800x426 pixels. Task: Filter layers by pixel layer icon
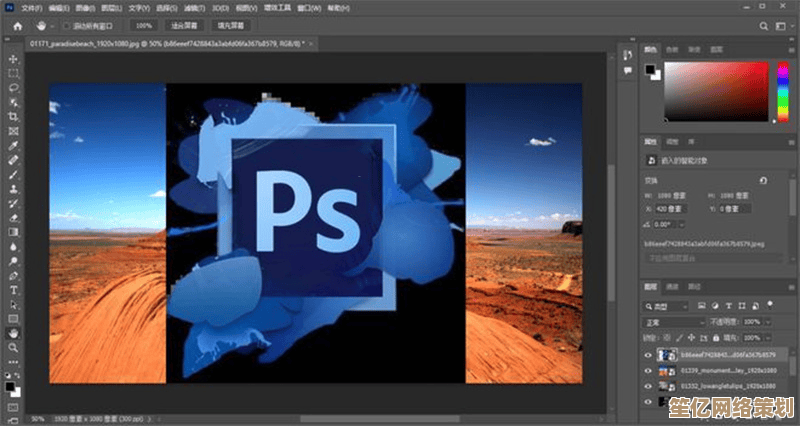(x=702, y=306)
